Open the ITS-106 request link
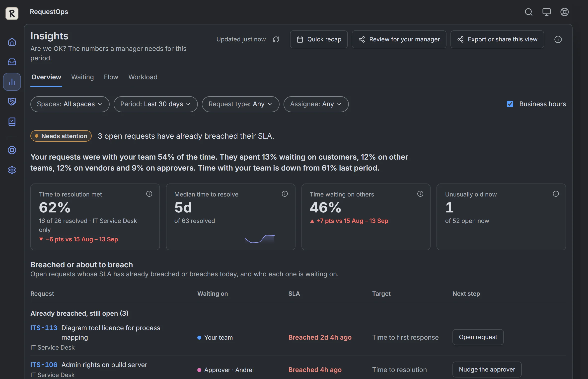Screen dimensions: 588x379 coord(44,365)
